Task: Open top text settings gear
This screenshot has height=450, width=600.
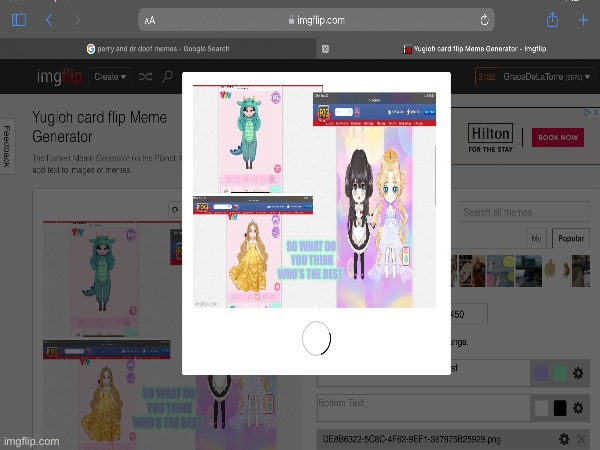Action: click(578, 373)
